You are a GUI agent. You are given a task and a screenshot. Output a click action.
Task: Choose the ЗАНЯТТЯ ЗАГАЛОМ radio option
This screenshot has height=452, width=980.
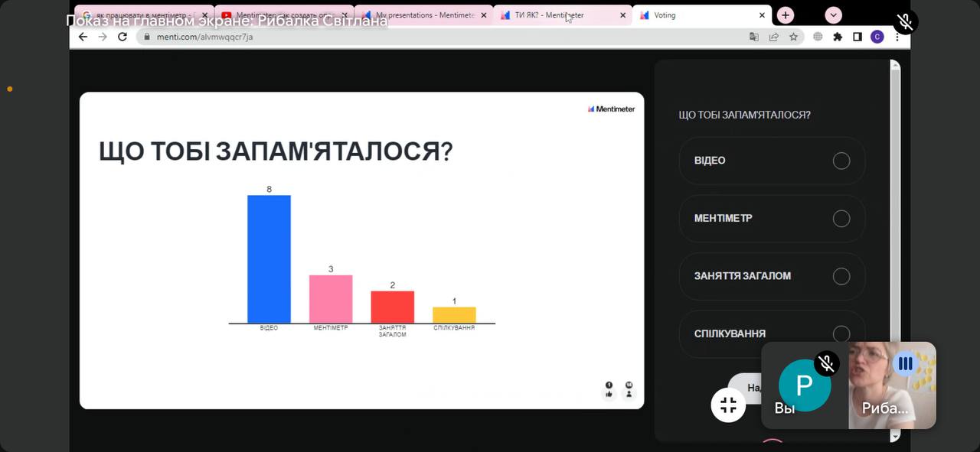tap(841, 276)
